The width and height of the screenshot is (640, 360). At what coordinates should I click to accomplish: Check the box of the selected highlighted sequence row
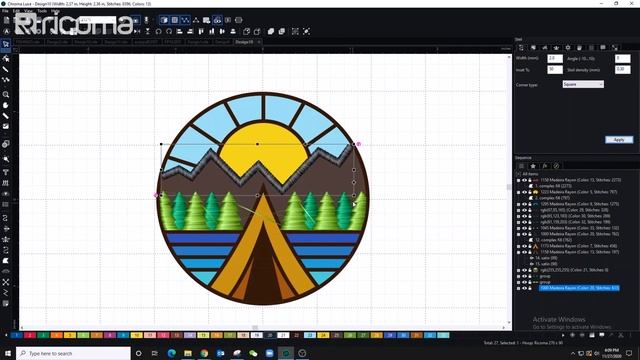(x=519, y=288)
